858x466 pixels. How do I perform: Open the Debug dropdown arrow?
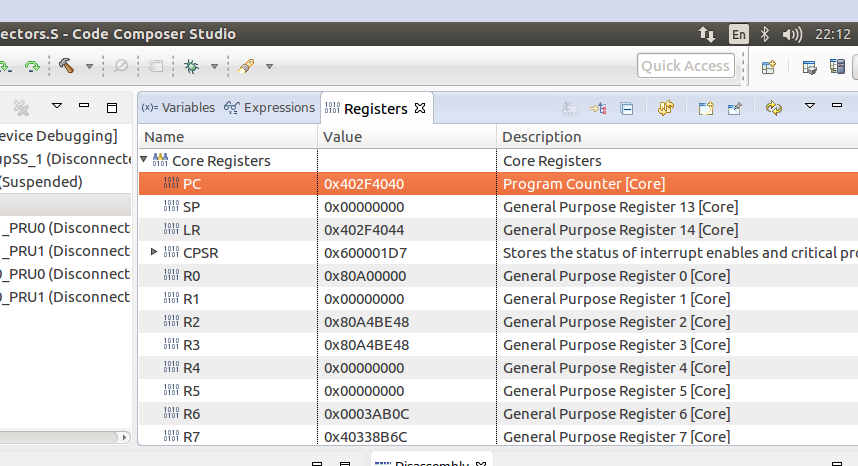[x=214, y=67]
